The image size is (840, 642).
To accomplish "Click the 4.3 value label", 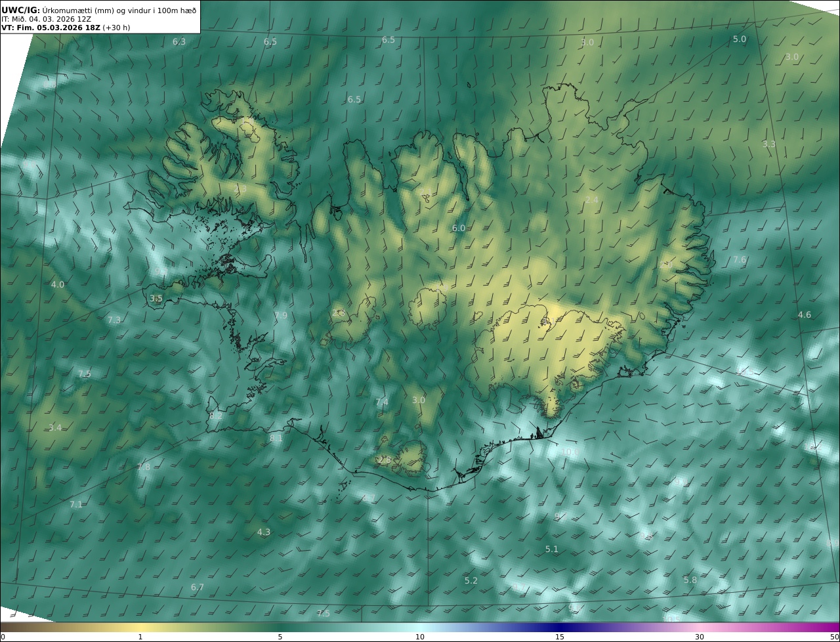I will pyautogui.click(x=264, y=532).
